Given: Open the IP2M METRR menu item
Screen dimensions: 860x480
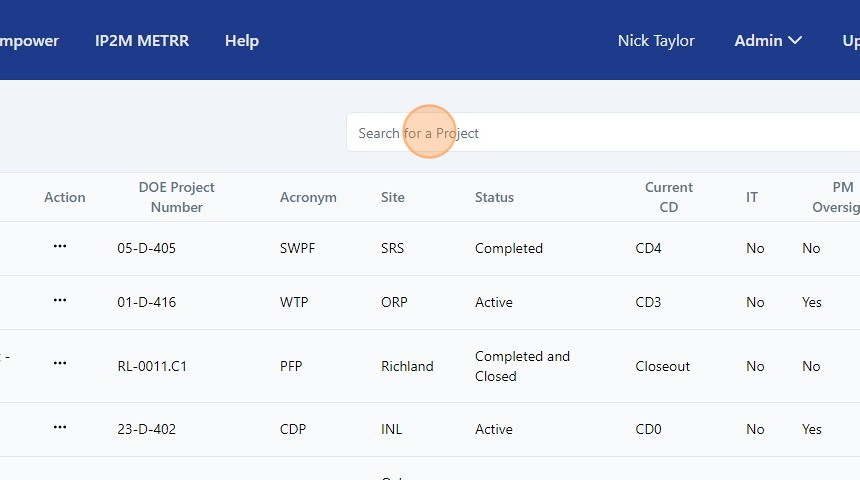Looking at the screenshot, I should click(x=142, y=41).
